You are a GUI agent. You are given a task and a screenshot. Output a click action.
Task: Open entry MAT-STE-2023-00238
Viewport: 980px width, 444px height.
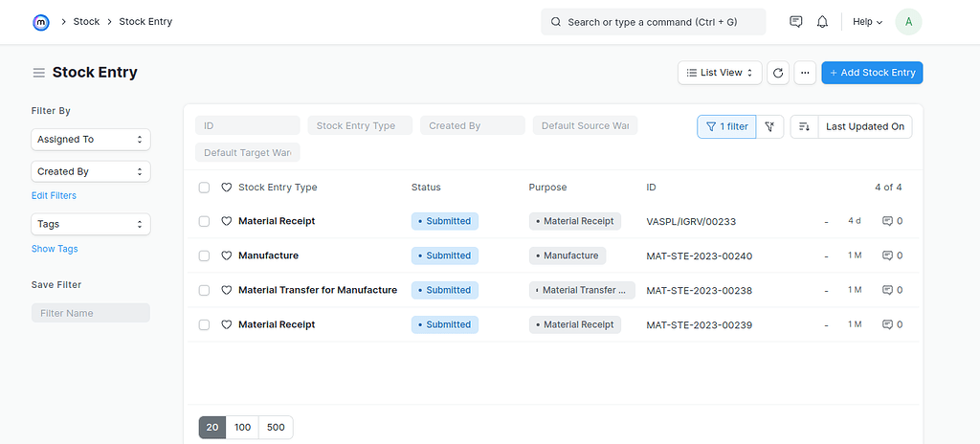[700, 290]
